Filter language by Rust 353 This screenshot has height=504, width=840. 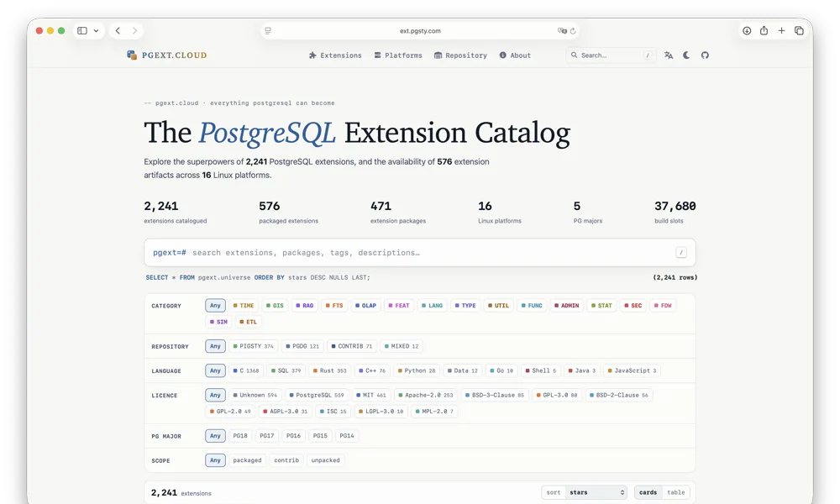pyautogui.click(x=329, y=370)
